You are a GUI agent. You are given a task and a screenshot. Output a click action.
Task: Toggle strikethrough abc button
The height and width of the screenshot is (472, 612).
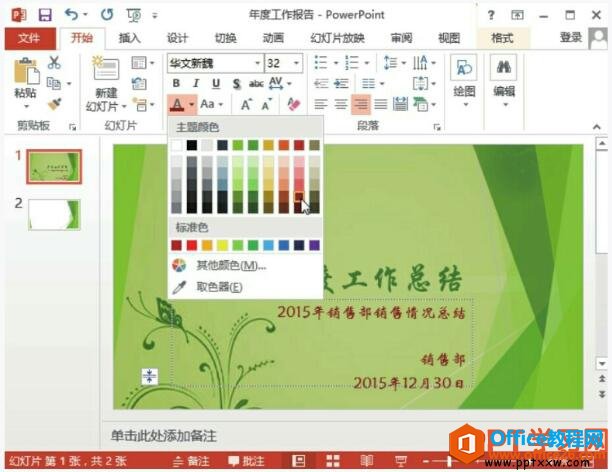point(256,83)
